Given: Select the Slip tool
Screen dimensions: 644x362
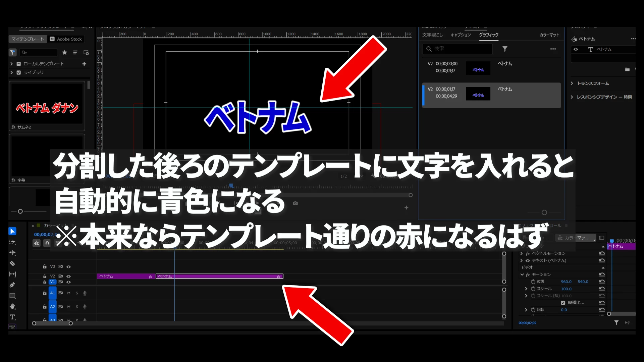Looking at the screenshot, I should pos(12,274).
